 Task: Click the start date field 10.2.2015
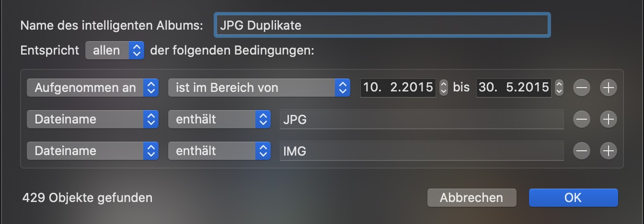(x=398, y=88)
